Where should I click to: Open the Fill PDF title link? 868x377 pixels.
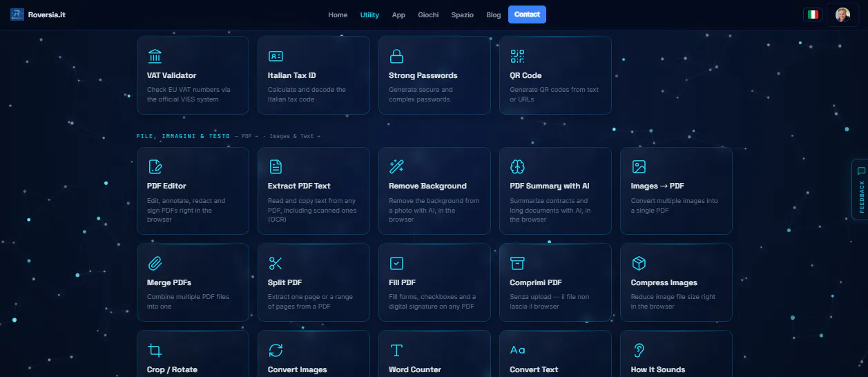click(x=403, y=282)
